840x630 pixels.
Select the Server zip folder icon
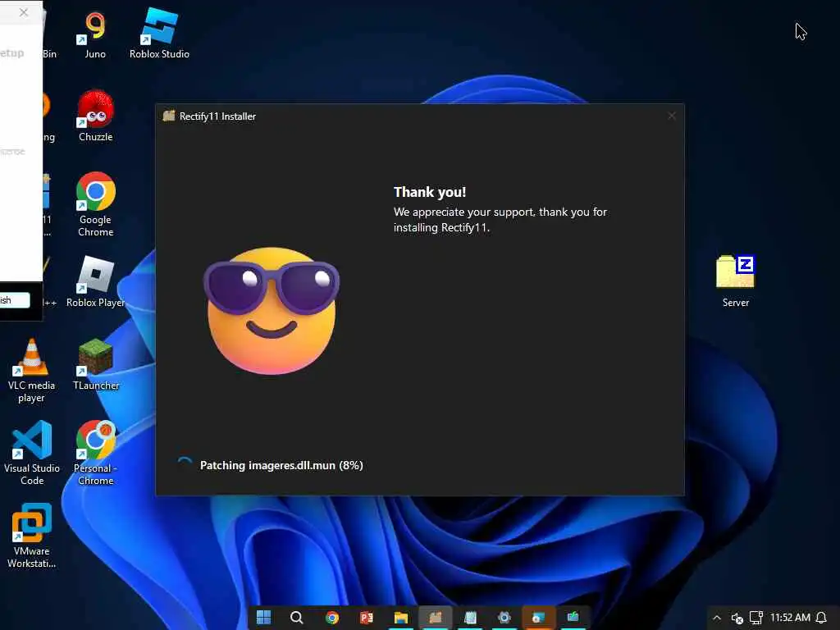[736, 281]
